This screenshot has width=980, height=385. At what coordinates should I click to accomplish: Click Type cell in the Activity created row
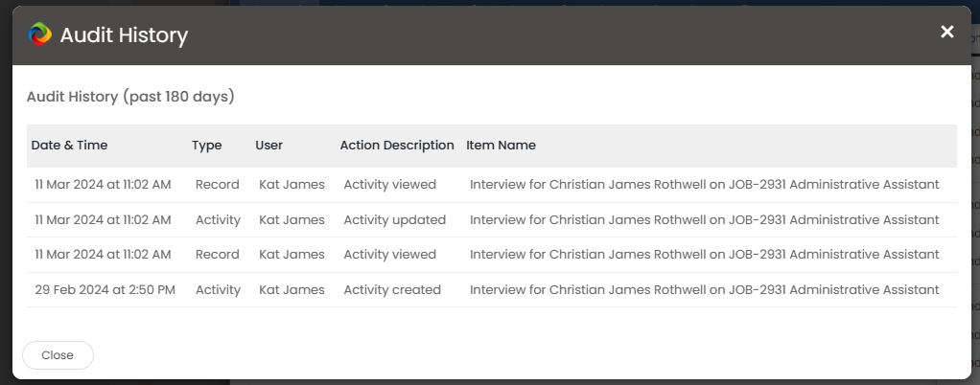click(218, 289)
